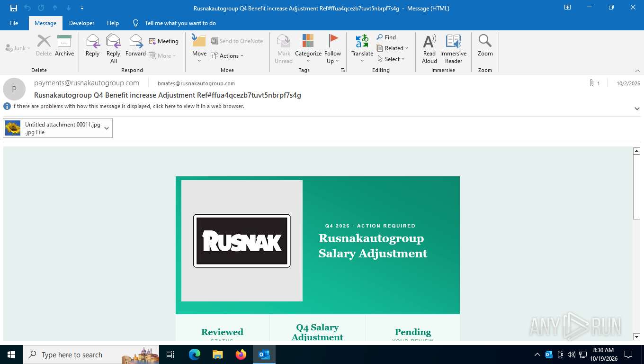This screenshot has height=364, width=644.
Task: Open Firefox from the taskbar
Action: 241,355
